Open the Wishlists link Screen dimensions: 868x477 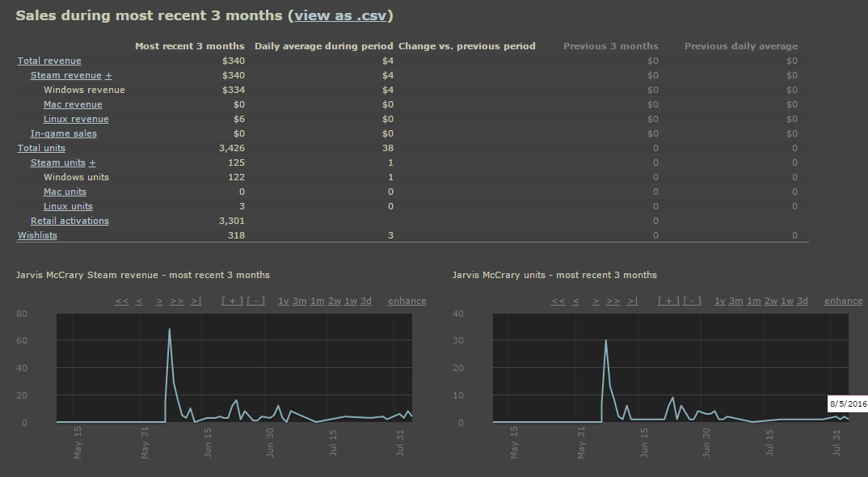coord(37,235)
